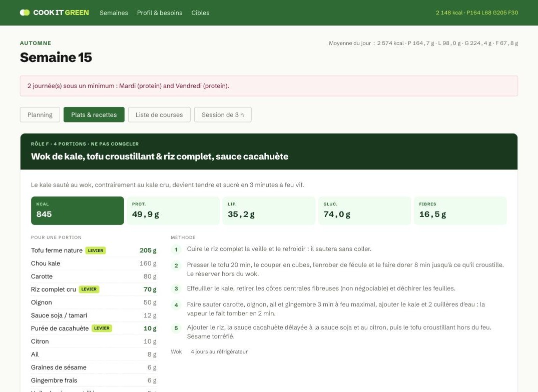This screenshot has height=392, width=538.
Task: Click the MÉTHODE heading
Action: pos(183,237)
